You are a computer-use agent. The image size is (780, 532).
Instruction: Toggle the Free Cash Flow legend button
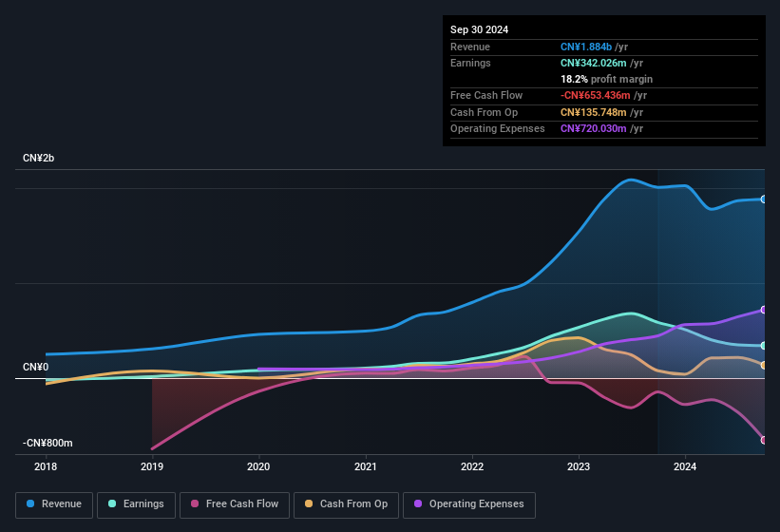coord(235,504)
